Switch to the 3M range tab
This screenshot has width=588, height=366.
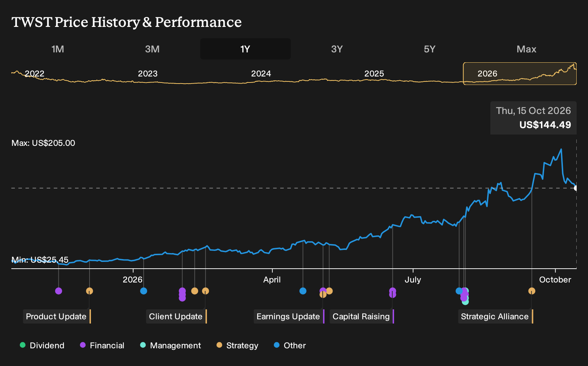152,49
